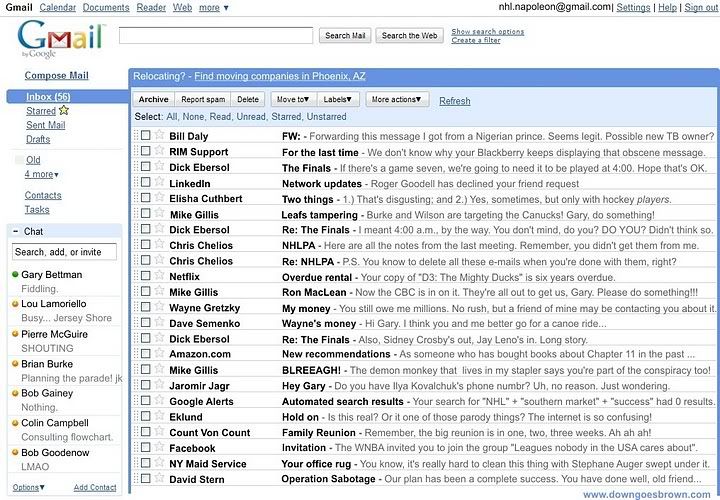Click Pierre McGuire's status dot
Viewport: 720px width, 500px height.
click(x=15, y=334)
